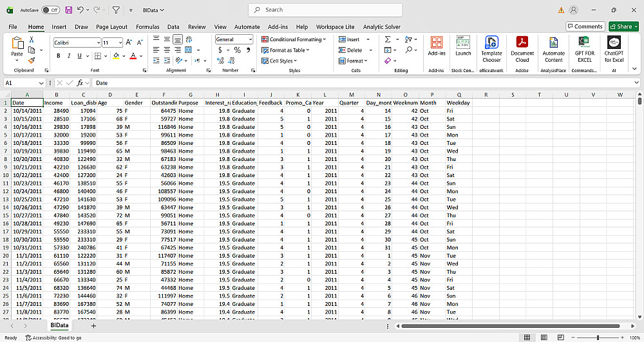This screenshot has width=644, height=342.
Task: Open the Page Layout tab
Action: 111,27
